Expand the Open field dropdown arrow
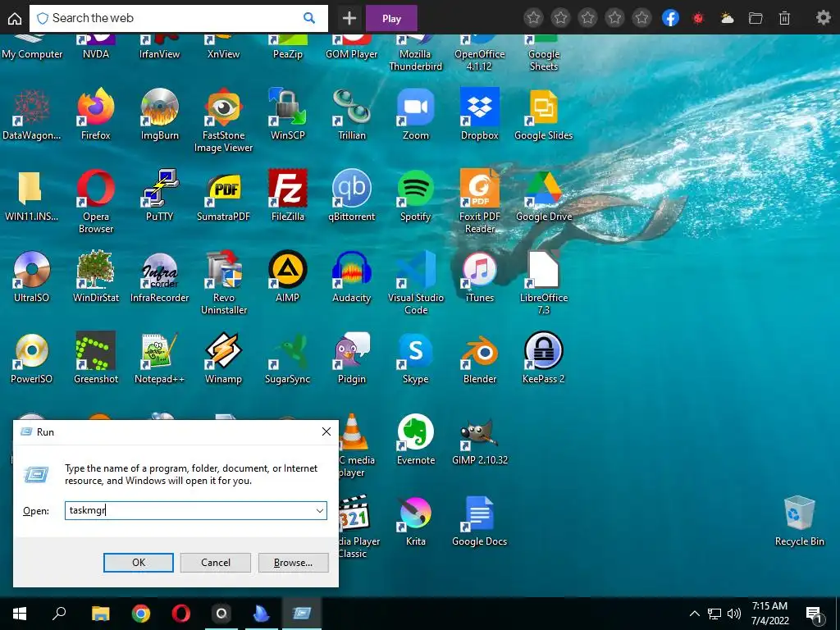This screenshot has height=630, width=840. click(319, 510)
